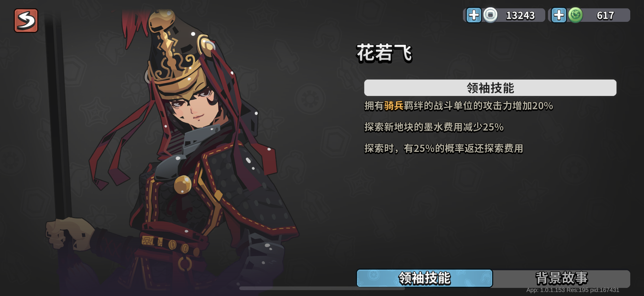The width and height of the screenshot is (644, 296).
Task: Tap the 25% exploration refund skill line
Action: click(444, 148)
